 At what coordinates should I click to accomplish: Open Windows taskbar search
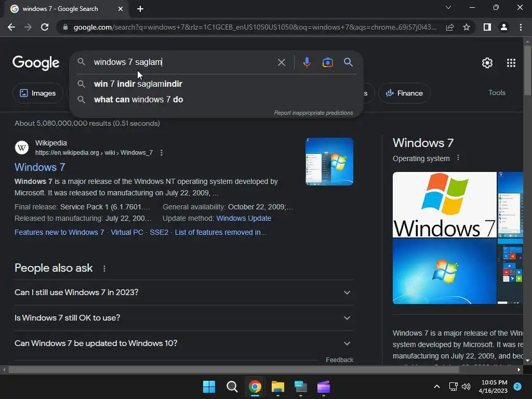(x=232, y=387)
